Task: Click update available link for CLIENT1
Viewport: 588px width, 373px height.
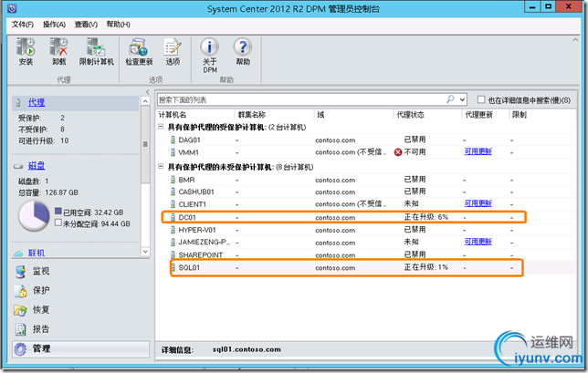Action: tap(478, 203)
